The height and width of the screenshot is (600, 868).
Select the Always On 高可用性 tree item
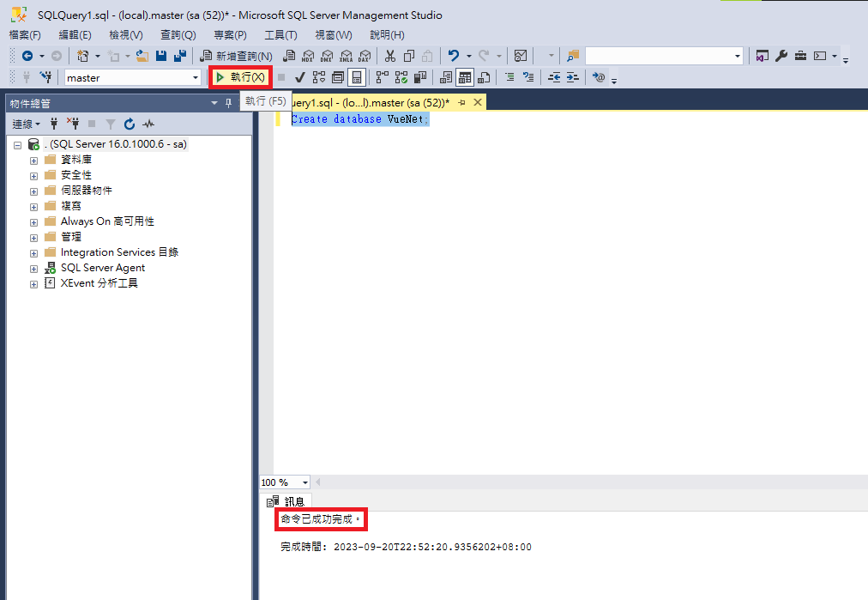[107, 221]
